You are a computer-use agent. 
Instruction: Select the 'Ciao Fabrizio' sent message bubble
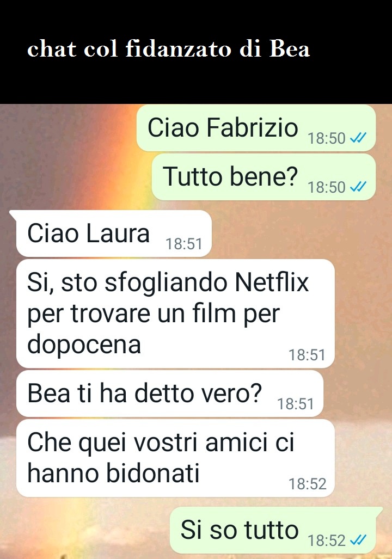(256, 128)
